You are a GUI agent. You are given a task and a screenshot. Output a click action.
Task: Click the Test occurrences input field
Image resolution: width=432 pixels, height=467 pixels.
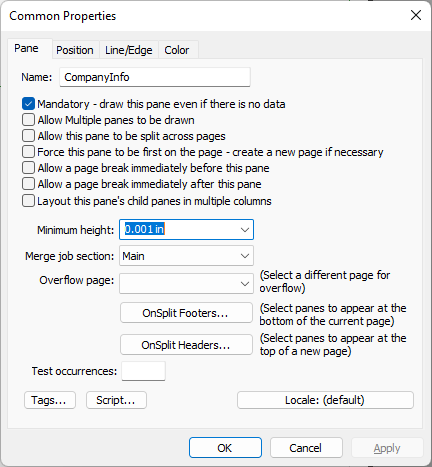tap(143, 371)
